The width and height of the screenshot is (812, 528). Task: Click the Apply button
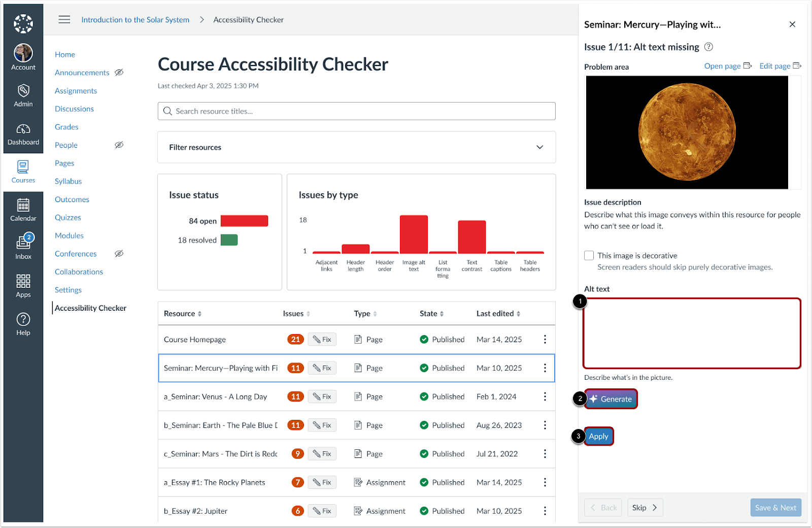[599, 436]
